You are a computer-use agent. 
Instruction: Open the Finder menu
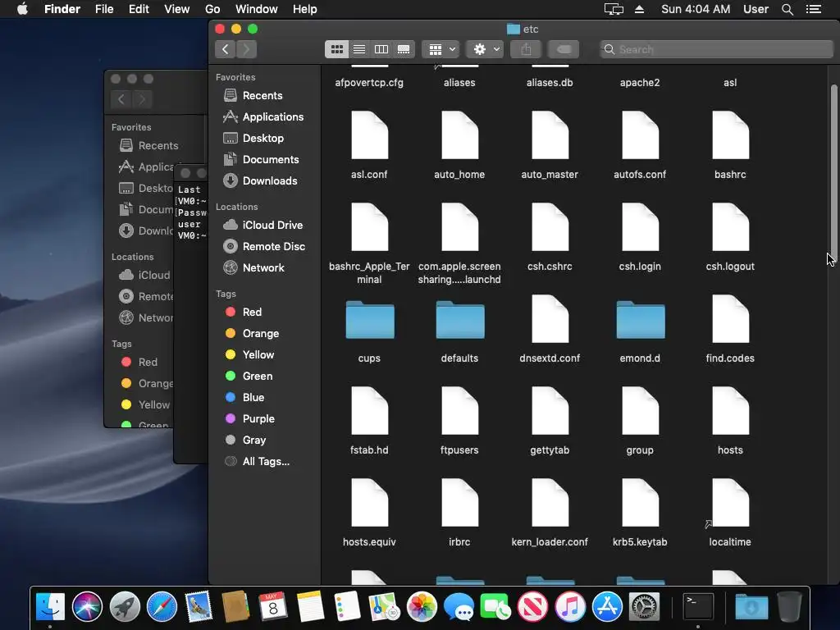[62, 9]
